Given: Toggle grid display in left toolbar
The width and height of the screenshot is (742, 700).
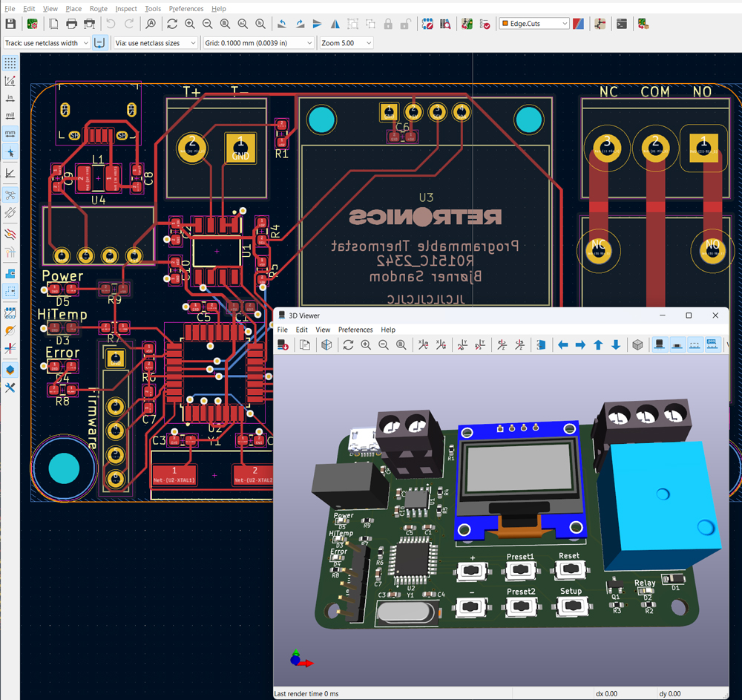Looking at the screenshot, I should pyautogui.click(x=10, y=63).
